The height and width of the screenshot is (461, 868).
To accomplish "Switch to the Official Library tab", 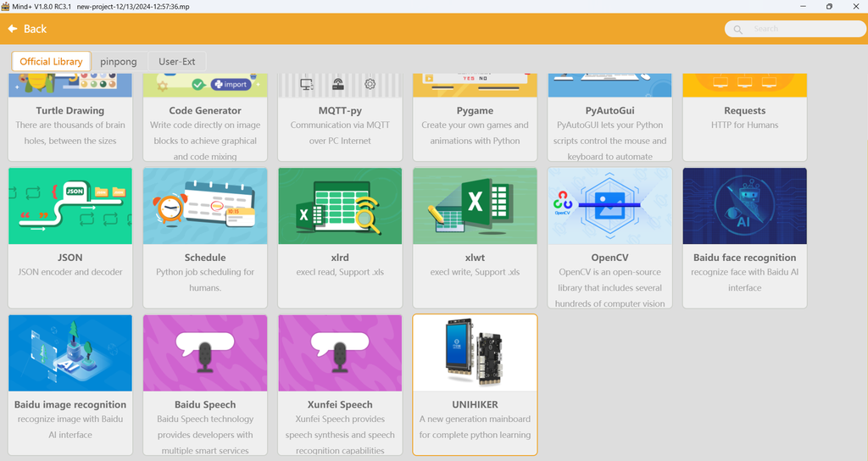I will (x=51, y=61).
